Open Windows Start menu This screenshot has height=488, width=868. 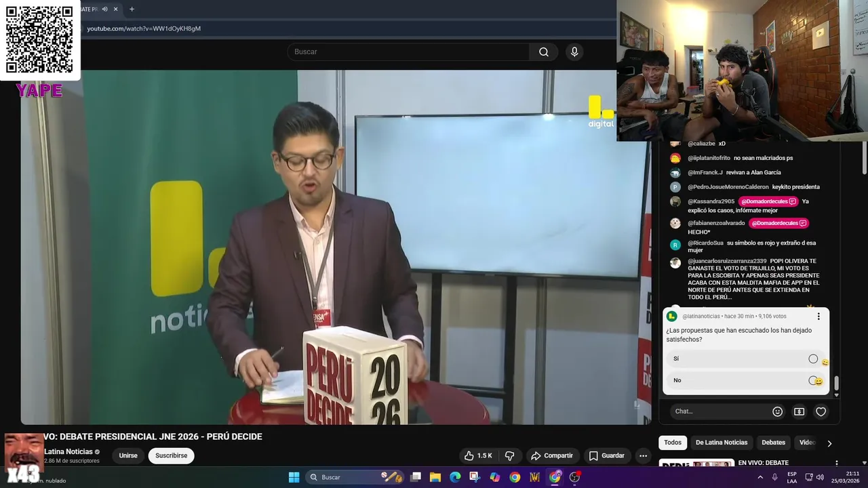pos(294,477)
